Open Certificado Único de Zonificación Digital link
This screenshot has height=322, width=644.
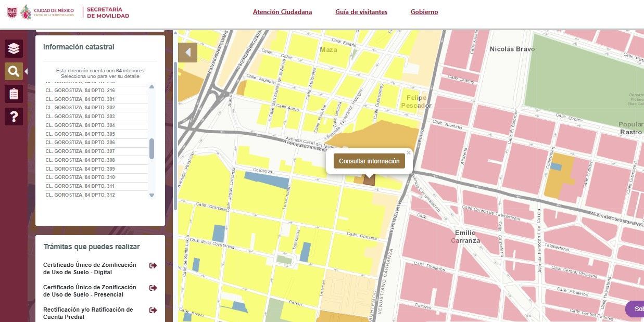click(x=90, y=268)
